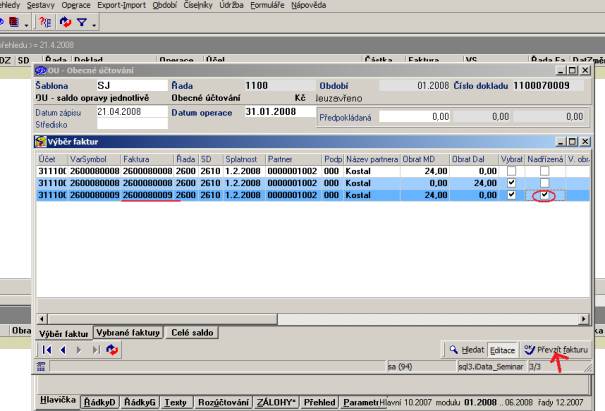
Task: Open dropdown arrow next to filter icon
Action: coord(92,21)
